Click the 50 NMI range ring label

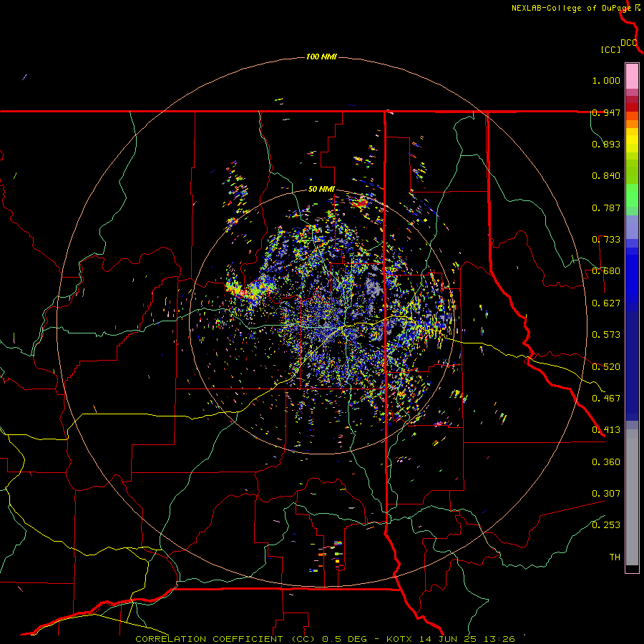coord(321,190)
